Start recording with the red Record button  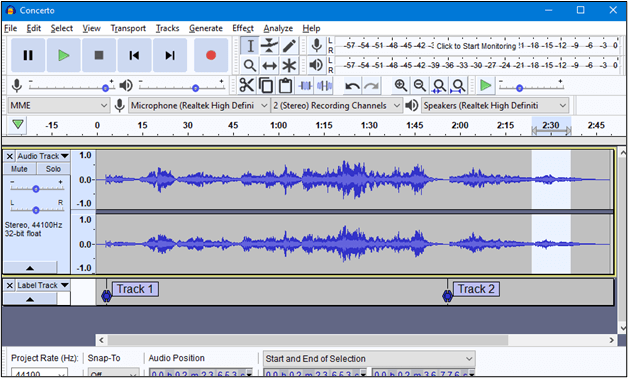tap(211, 55)
